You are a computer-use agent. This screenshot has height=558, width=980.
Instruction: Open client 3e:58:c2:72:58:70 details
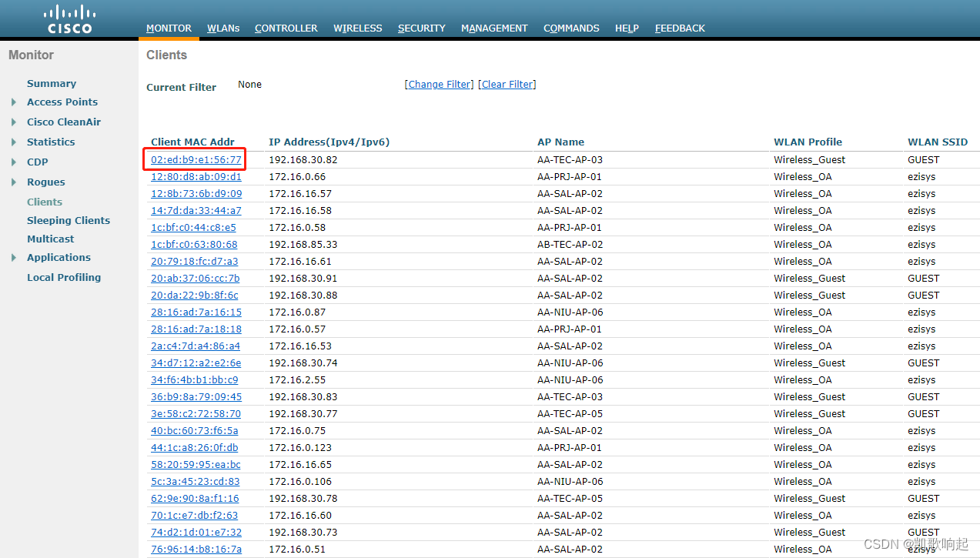(x=196, y=414)
